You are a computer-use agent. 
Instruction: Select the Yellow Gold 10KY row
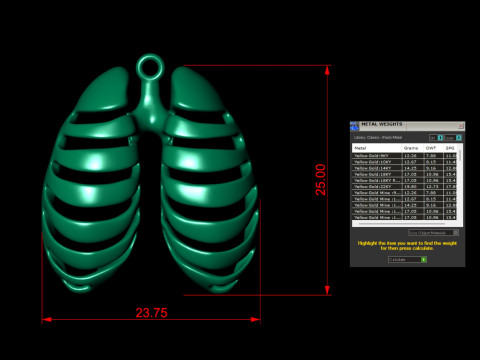coord(405,162)
